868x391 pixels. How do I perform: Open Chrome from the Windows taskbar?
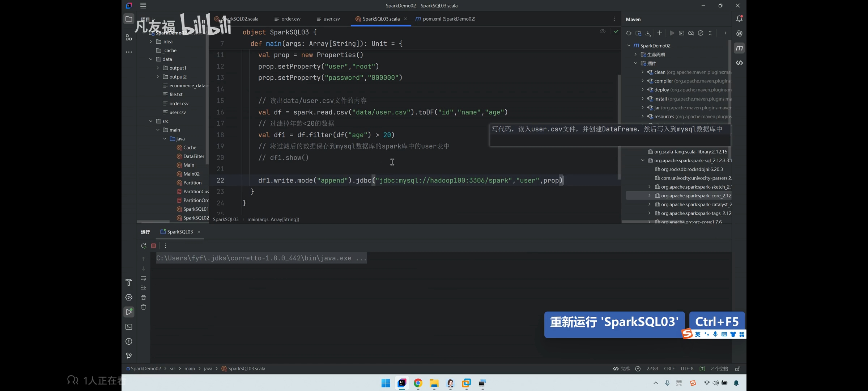click(418, 383)
